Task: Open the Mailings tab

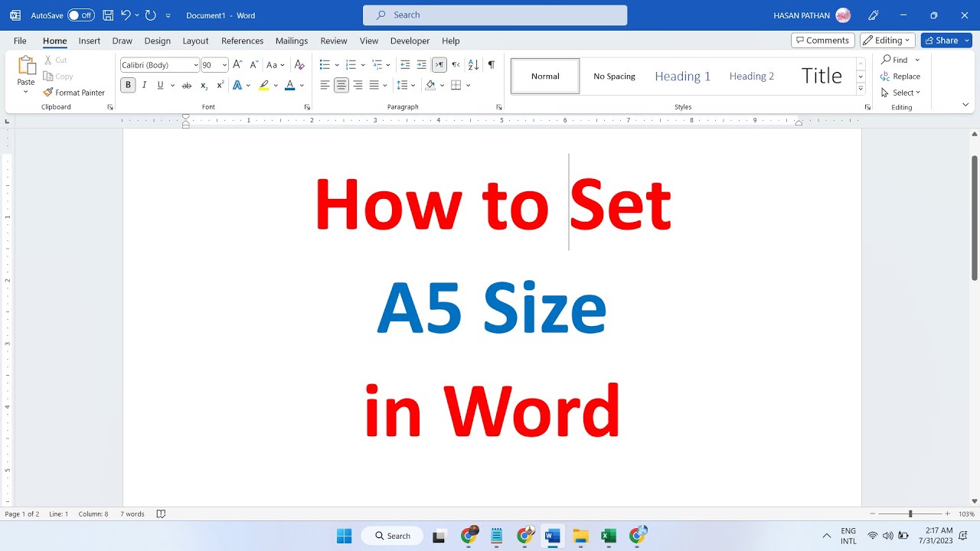Action: [292, 41]
